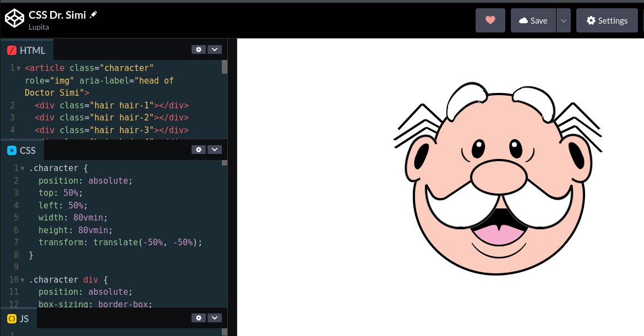Click the CodePen logo icon
This screenshot has height=336, width=644.
point(14,19)
